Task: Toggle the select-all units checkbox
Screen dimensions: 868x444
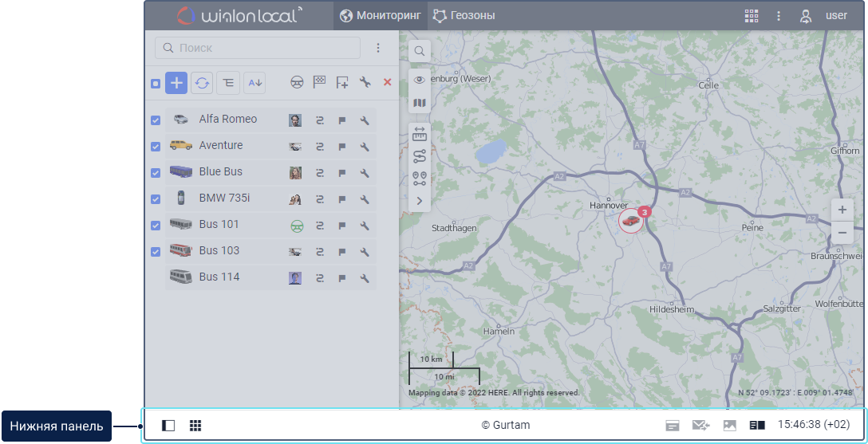Action: tap(156, 83)
